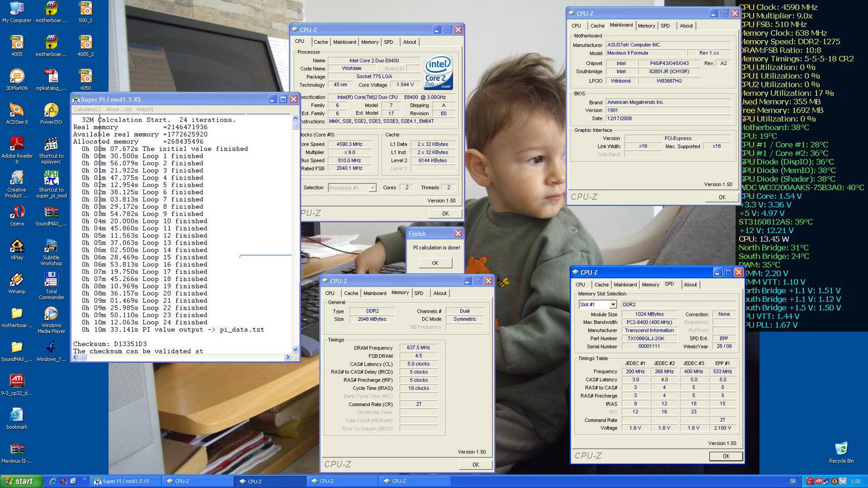The image size is (868, 488).
Task: Click the 1:20 taskbar clock
Action: (x=856, y=481)
